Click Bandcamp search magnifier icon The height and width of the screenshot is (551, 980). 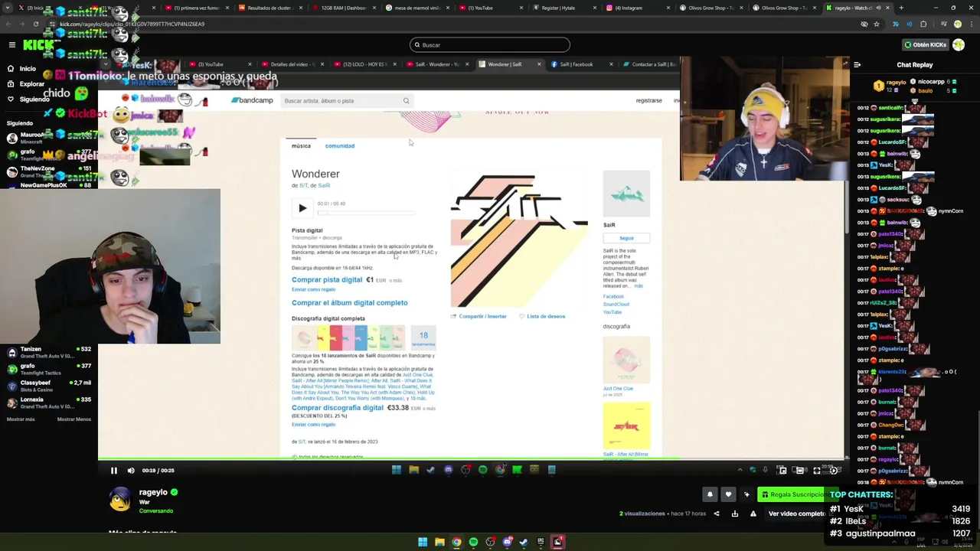pos(407,101)
